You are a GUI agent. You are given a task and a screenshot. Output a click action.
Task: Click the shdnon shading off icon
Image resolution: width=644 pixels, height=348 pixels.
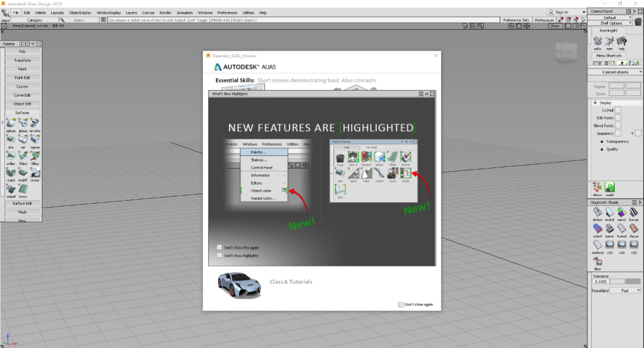[x=597, y=212]
